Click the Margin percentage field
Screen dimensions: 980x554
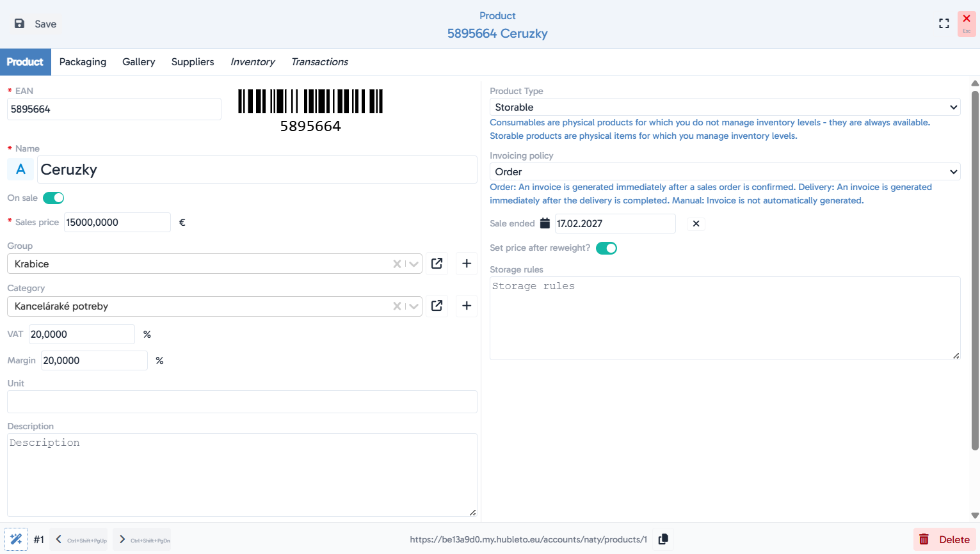[94, 360]
